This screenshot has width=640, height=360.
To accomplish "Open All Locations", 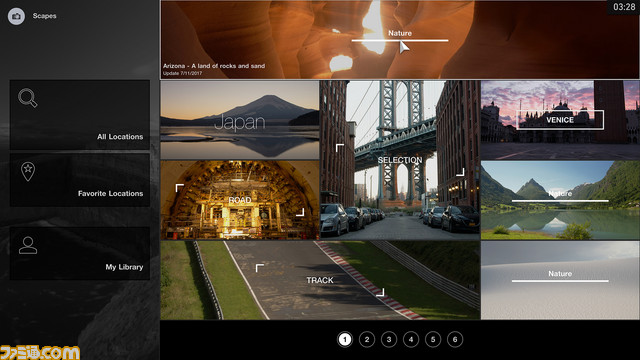I will coord(80,115).
